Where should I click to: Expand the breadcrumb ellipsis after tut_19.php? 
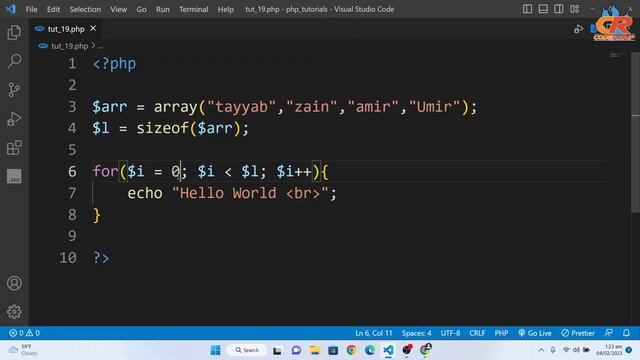(x=100, y=46)
